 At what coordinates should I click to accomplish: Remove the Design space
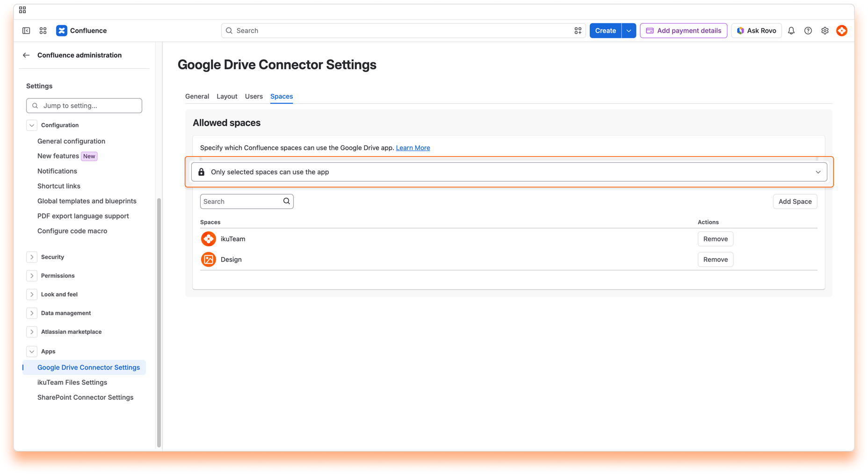(x=715, y=259)
